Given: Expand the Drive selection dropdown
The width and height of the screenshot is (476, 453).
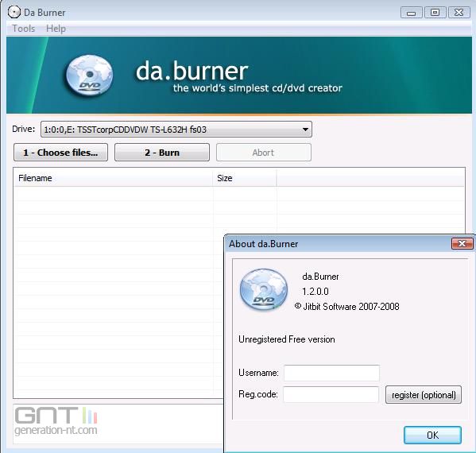Looking at the screenshot, I should (x=176, y=130).
